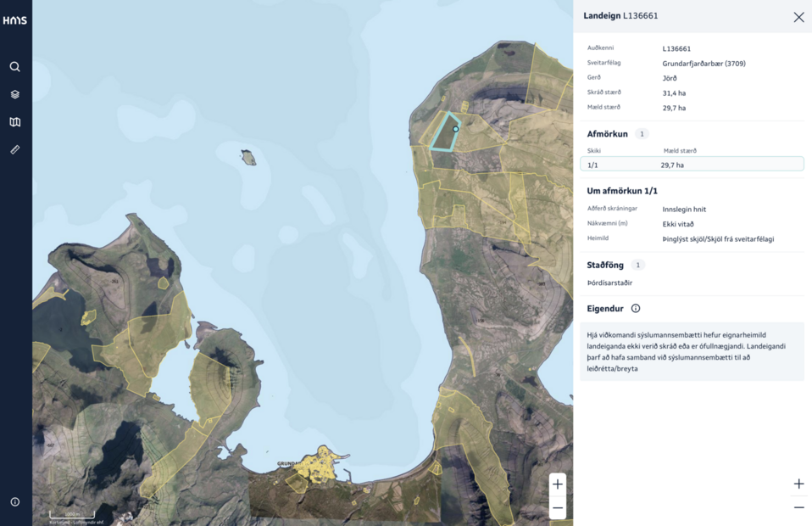Click the Staðföng count badge
The height and width of the screenshot is (526, 812).
[638, 266]
